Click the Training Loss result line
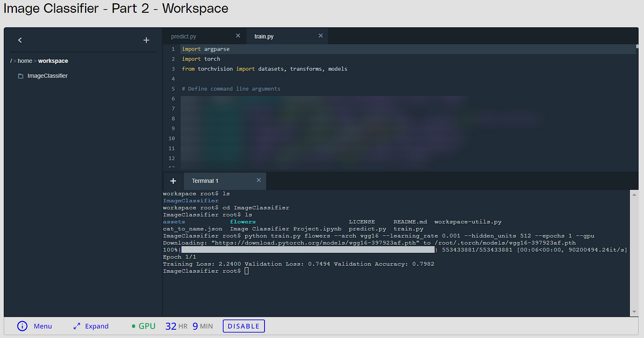Viewport: 644px width, 338px height. [x=299, y=264]
